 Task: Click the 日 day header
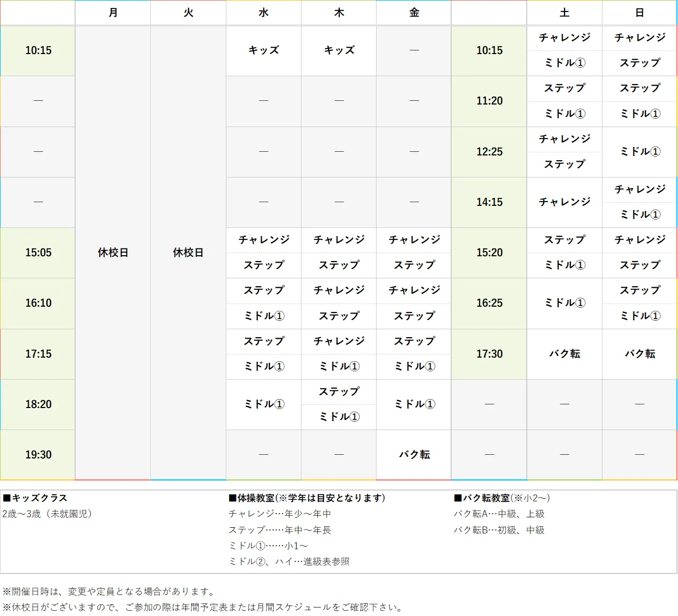click(639, 13)
